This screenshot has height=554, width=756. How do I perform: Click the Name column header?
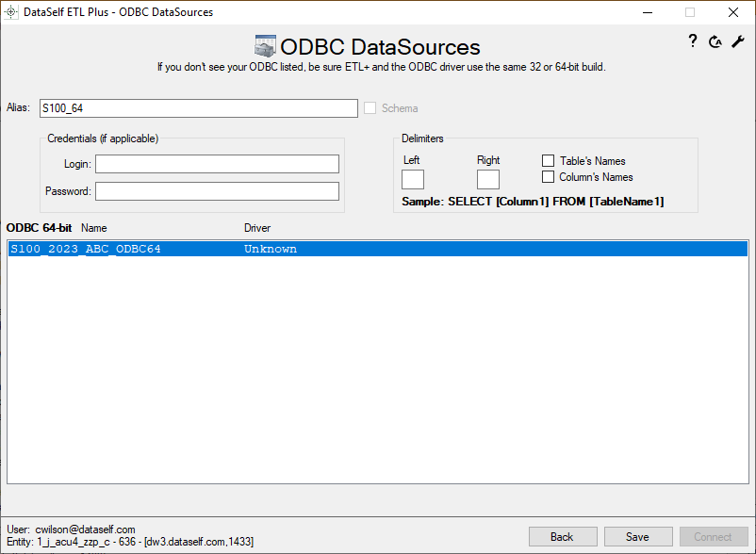pos(94,228)
